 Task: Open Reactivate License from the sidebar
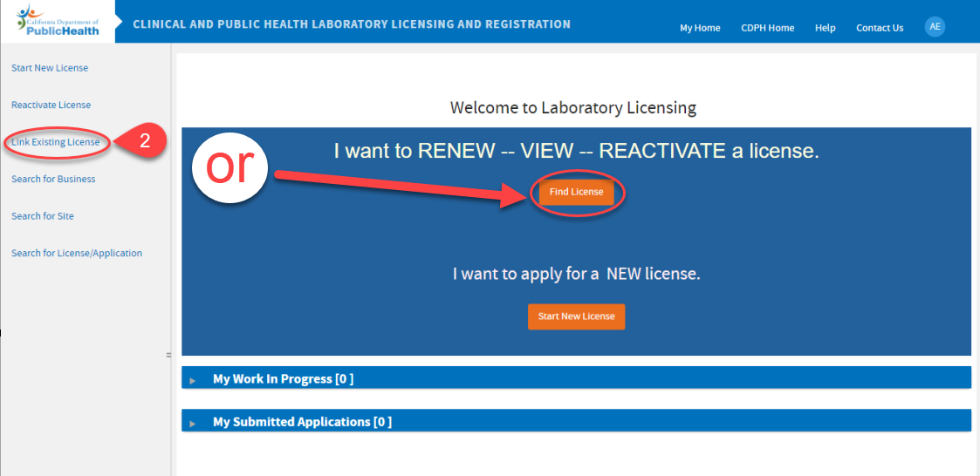point(51,105)
